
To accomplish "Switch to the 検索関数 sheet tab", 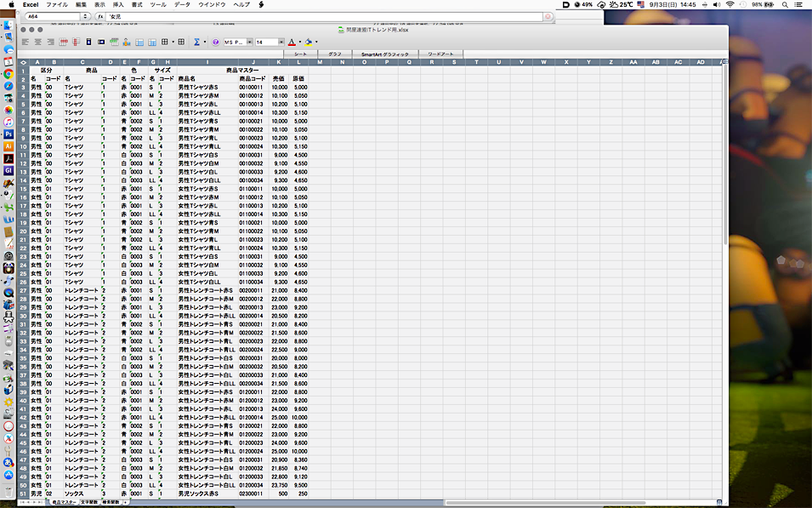I will [111, 502].
